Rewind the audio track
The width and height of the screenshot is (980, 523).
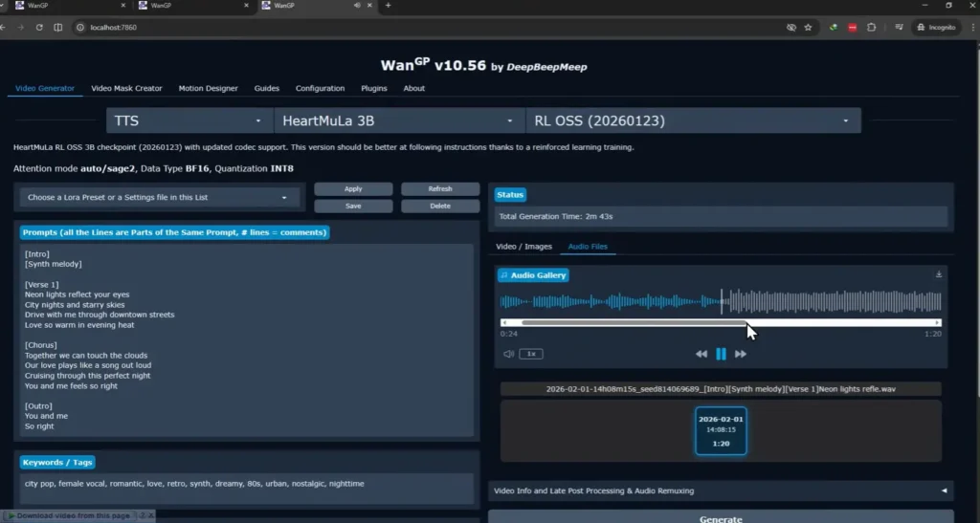pyautogui.click(x=702, y=354)
